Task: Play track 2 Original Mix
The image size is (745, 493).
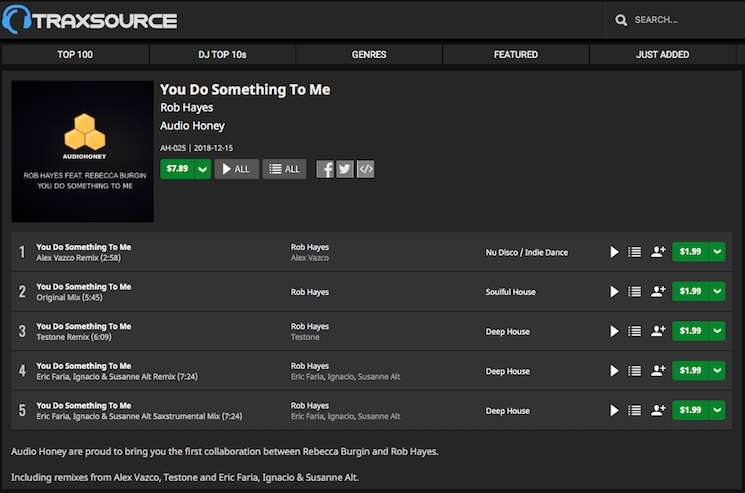Action: 614,292
